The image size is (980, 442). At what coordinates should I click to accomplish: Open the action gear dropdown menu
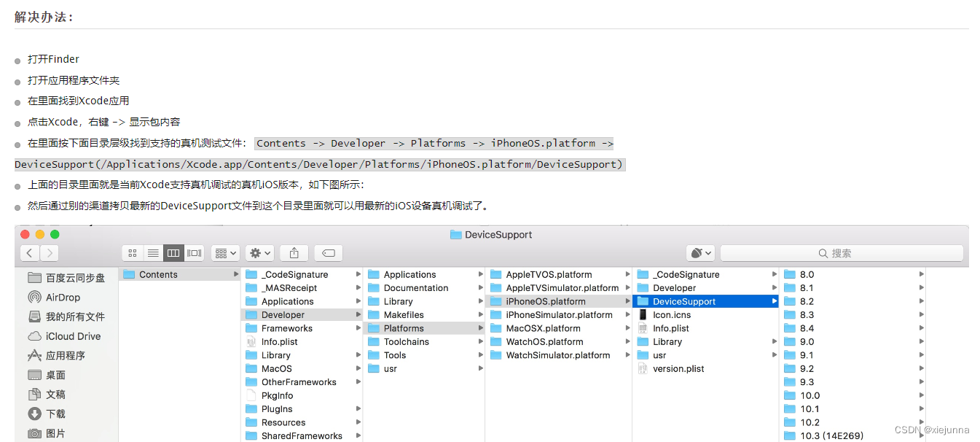tap(259, 252)
